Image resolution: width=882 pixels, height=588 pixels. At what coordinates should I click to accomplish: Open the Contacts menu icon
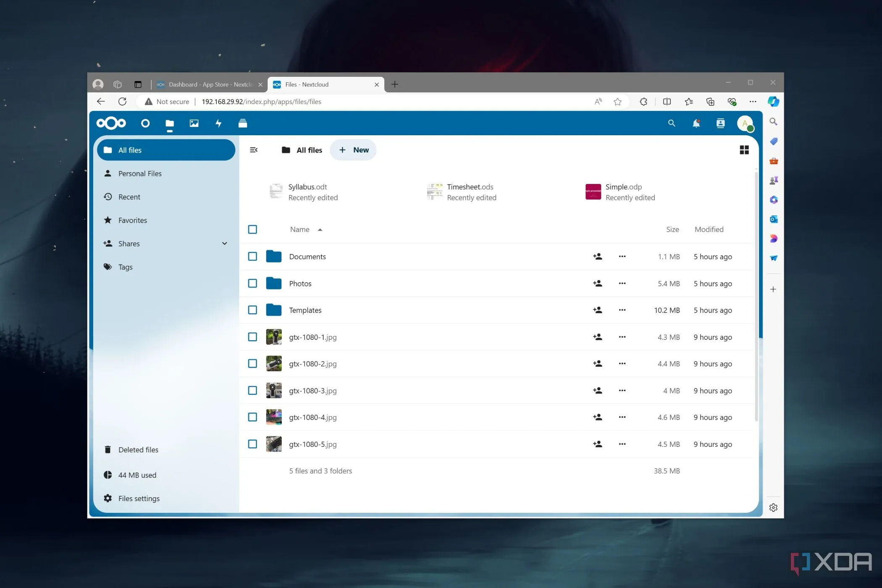pos(720,123)
